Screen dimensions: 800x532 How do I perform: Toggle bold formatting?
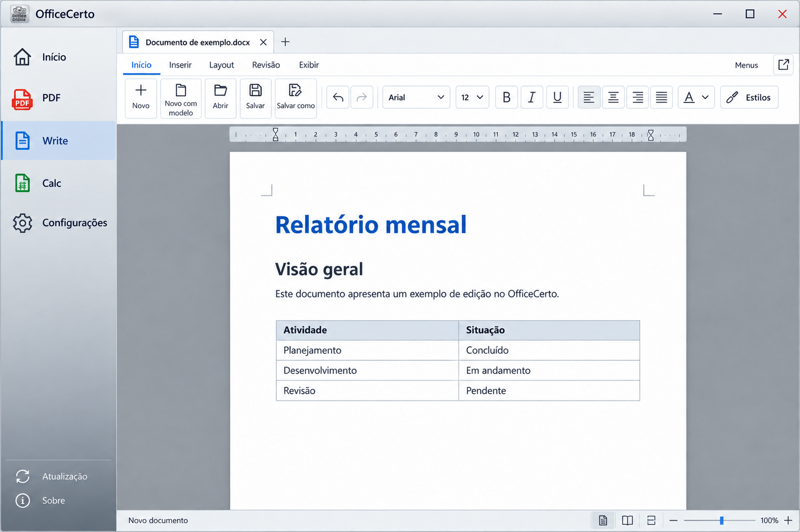(x=506, y=97)
